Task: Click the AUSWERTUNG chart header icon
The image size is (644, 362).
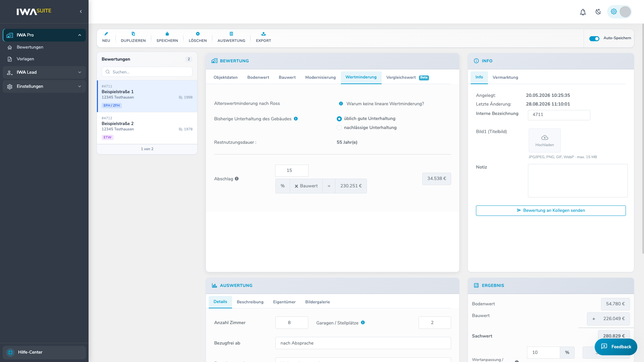Action: point(214,286)
